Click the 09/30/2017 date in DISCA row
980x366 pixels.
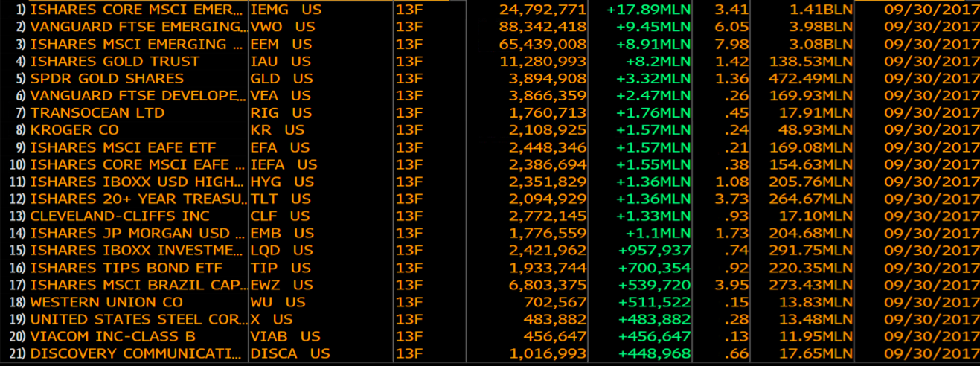pyautogui.click(x=932, y=353)
